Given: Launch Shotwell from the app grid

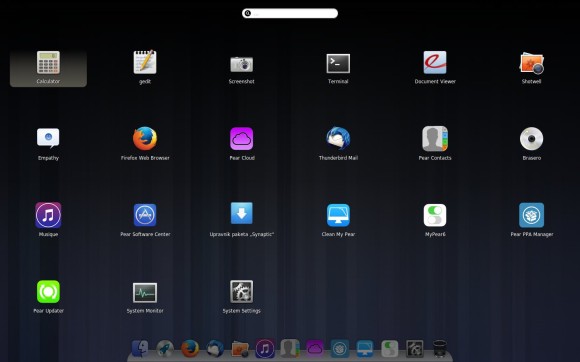Looking at the screenshot, I should [x=532, y=63].
